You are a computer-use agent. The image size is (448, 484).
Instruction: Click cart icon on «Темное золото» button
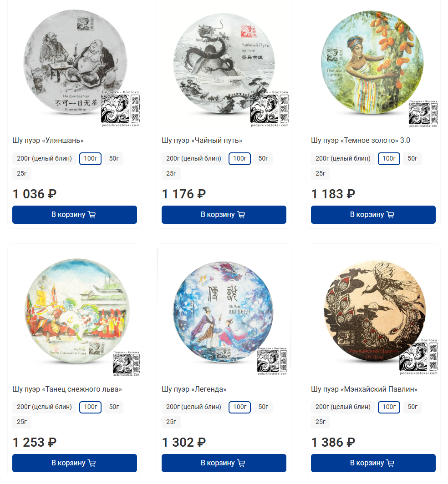point(390,215)
